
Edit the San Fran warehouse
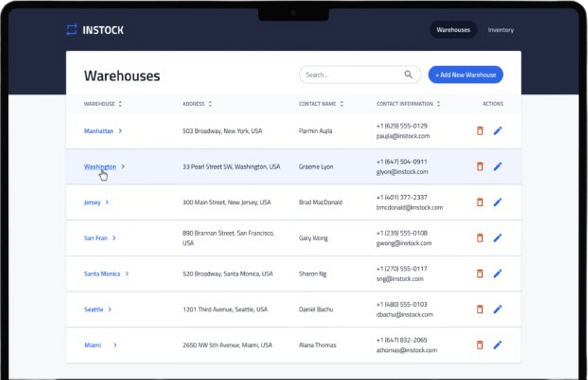[498, 238]
